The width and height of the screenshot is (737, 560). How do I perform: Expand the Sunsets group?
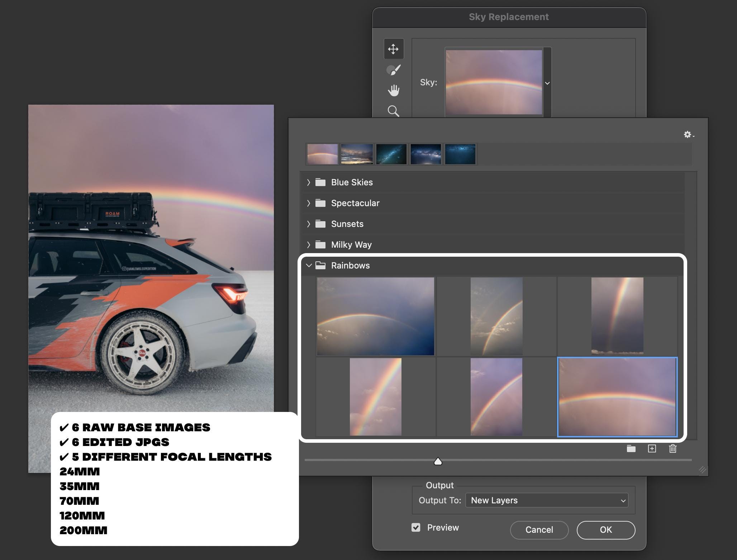308,224
